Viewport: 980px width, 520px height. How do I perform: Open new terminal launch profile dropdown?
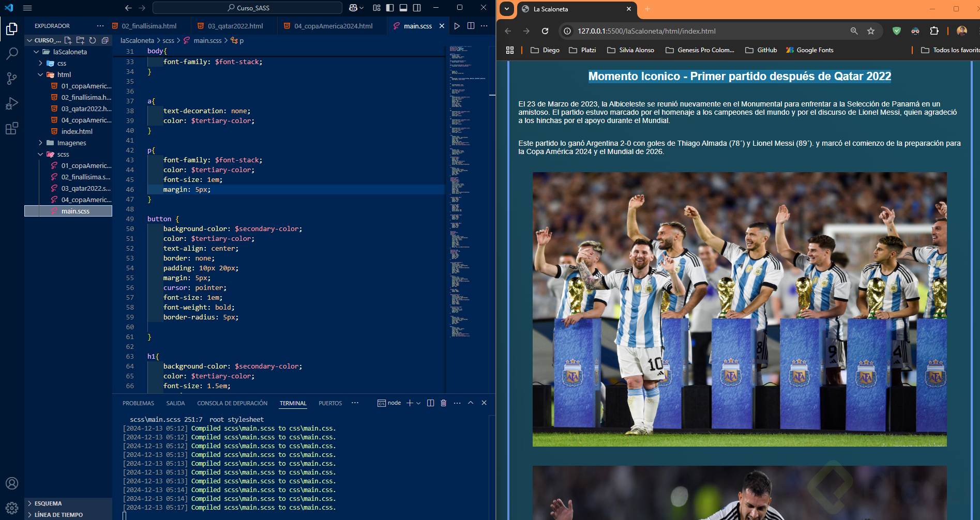418,403
